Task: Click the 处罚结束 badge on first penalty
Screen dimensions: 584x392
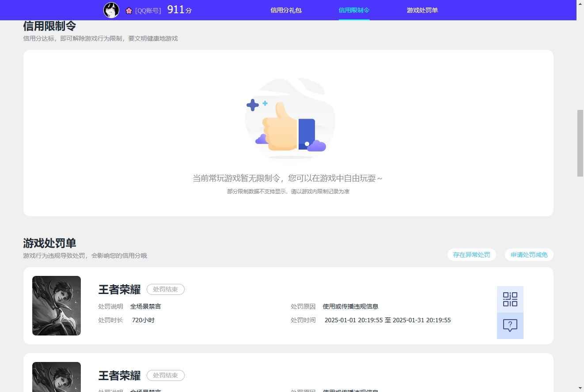Action: pyautogui.click(x=165, y=289)
